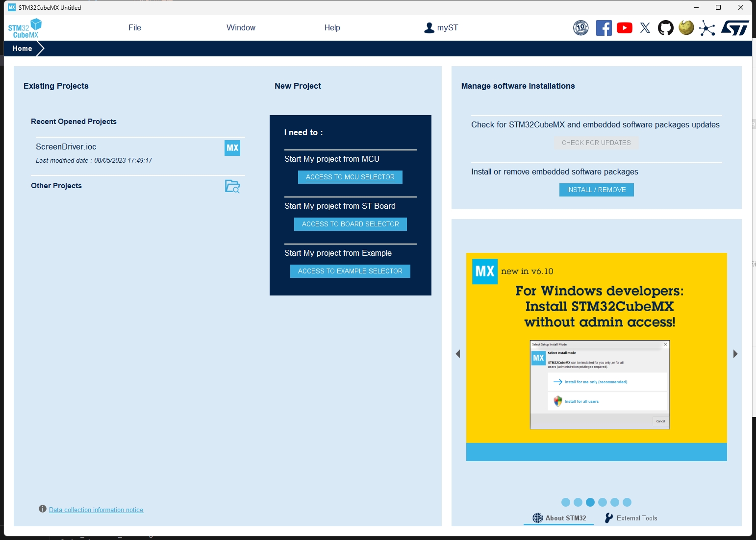Click the YouTube icon
The image size is (756, 540).
pyautogui.click(x=624, y=28)
